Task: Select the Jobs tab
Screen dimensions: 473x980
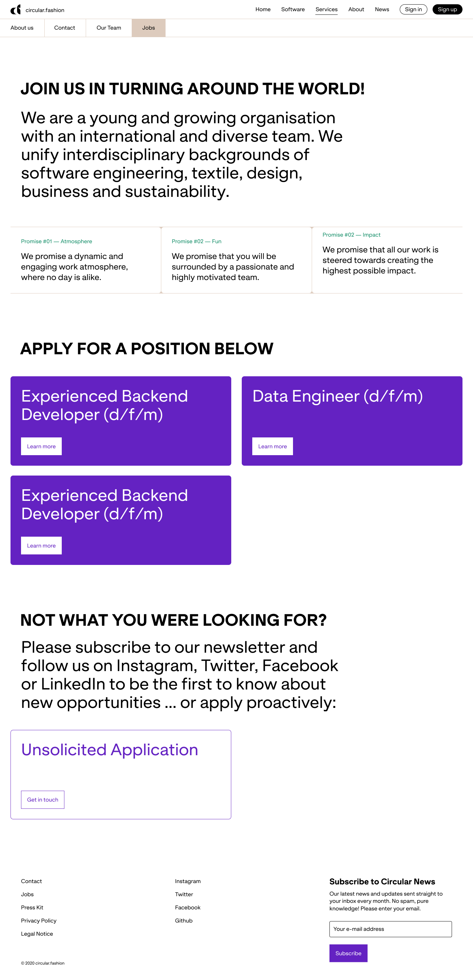Action: point(148,28)
